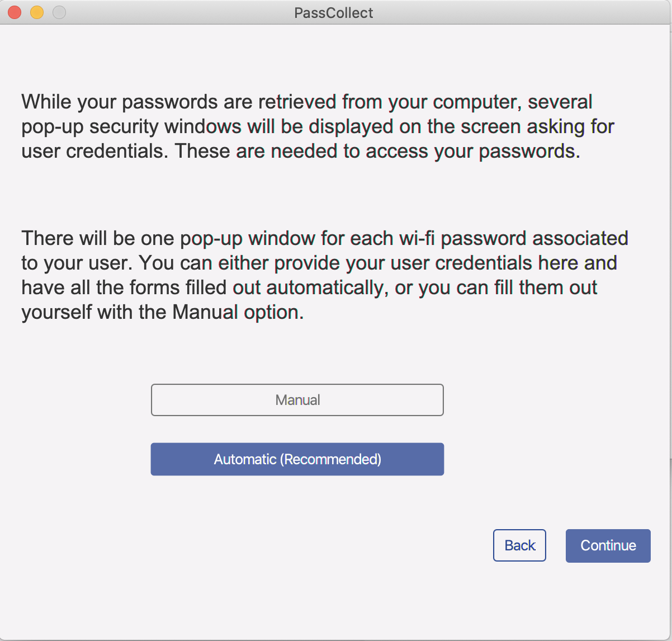Screen dimensions: 672x641
Task: Proceed using the Continue button
Action: point(608,545)
